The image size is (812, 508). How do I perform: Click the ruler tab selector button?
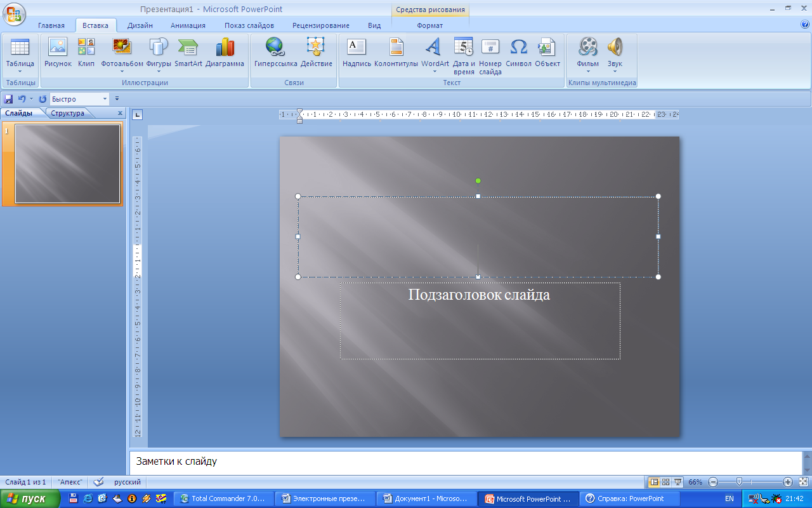click(137, 115)
